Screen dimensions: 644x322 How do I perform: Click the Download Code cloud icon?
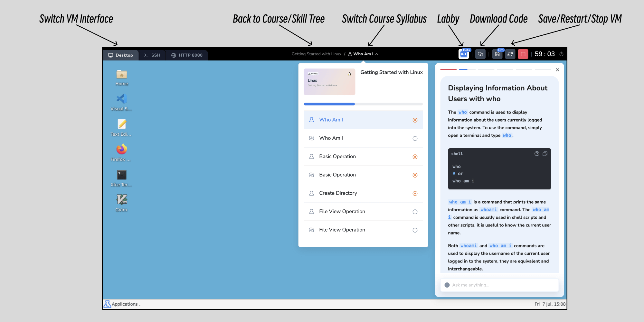click(480, 54)
